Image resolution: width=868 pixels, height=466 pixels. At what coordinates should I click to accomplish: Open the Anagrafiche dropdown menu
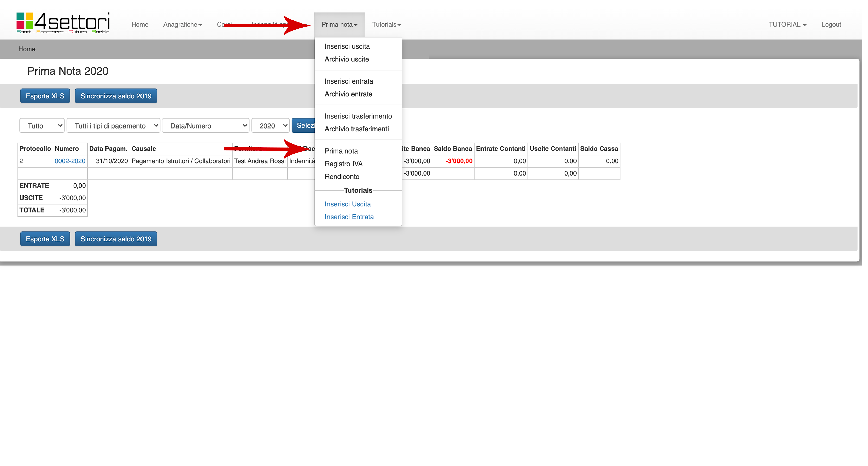pyautogui.click(x=182, y=25)
